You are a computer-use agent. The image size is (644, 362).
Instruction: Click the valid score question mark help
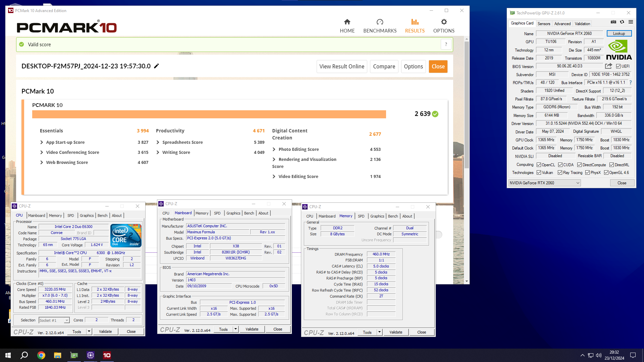(446, 45)
